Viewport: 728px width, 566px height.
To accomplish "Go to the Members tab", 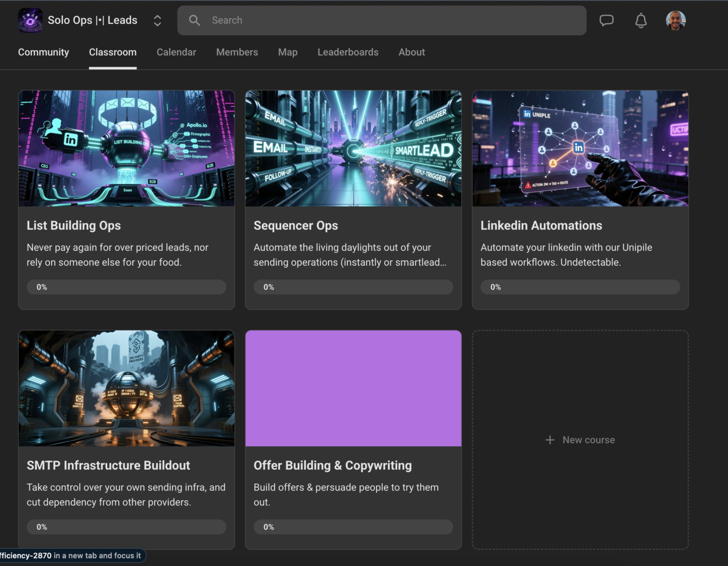I will (x=237, y=52).
